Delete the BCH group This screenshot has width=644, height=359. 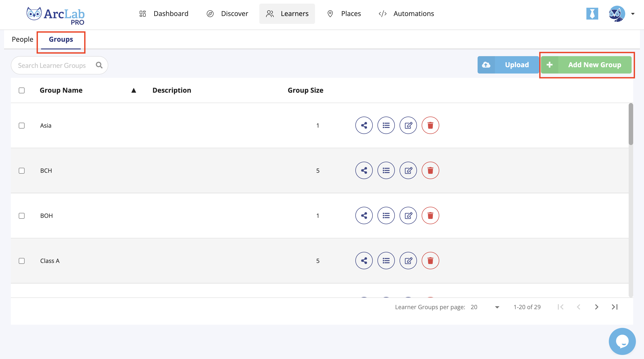pos(430,170)
